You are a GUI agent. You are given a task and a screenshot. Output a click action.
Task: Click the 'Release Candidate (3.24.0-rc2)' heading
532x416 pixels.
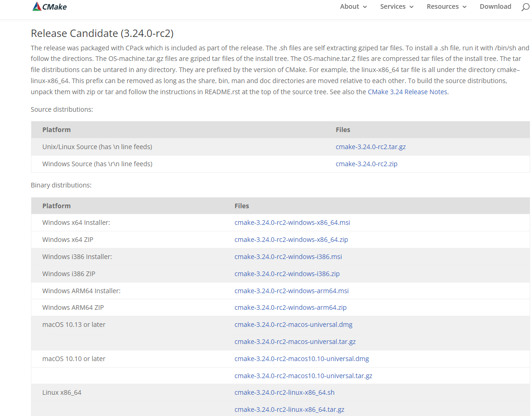102,33
